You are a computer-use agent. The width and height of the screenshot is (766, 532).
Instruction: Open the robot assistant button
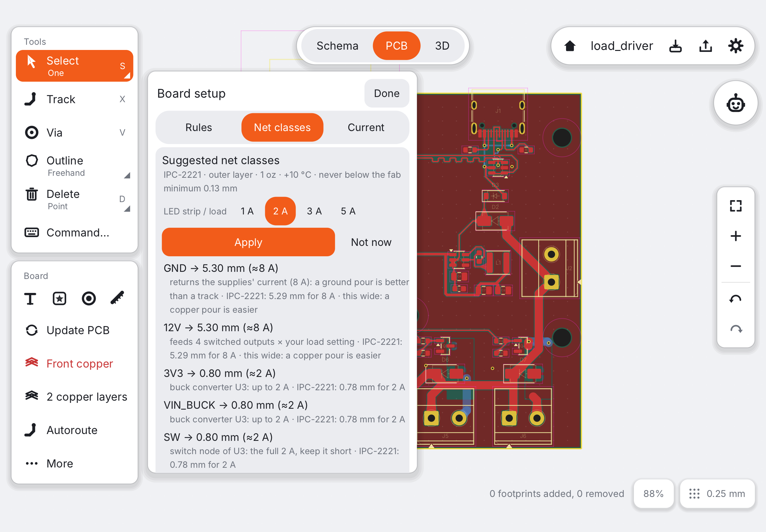click(735, 103)
